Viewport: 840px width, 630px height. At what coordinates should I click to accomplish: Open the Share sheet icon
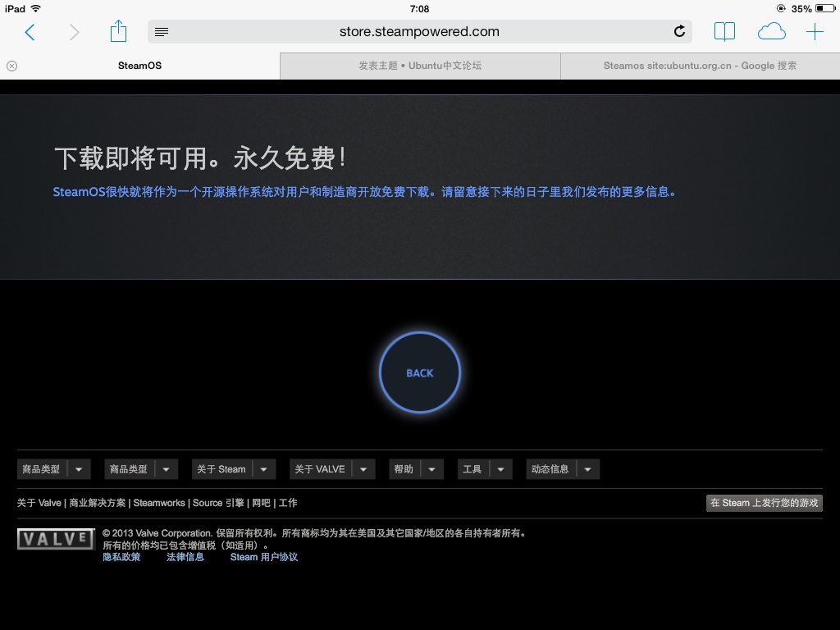[118, 31]
